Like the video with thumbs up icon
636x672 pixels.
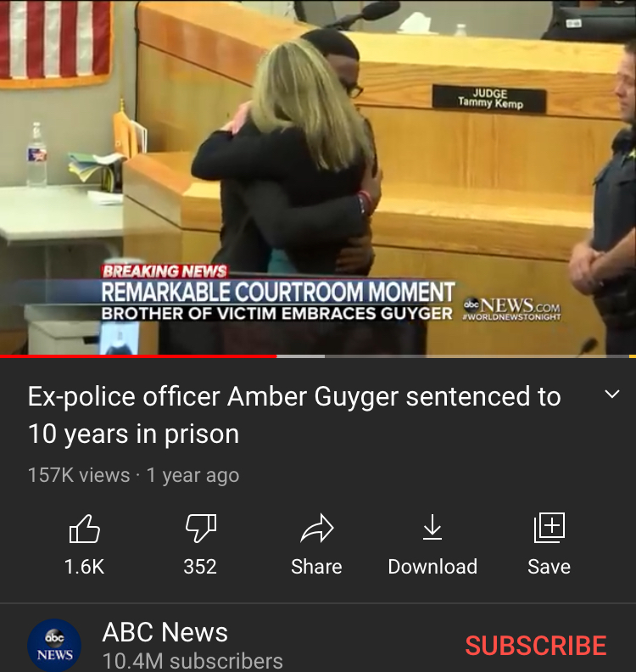(x=84, y=529)
